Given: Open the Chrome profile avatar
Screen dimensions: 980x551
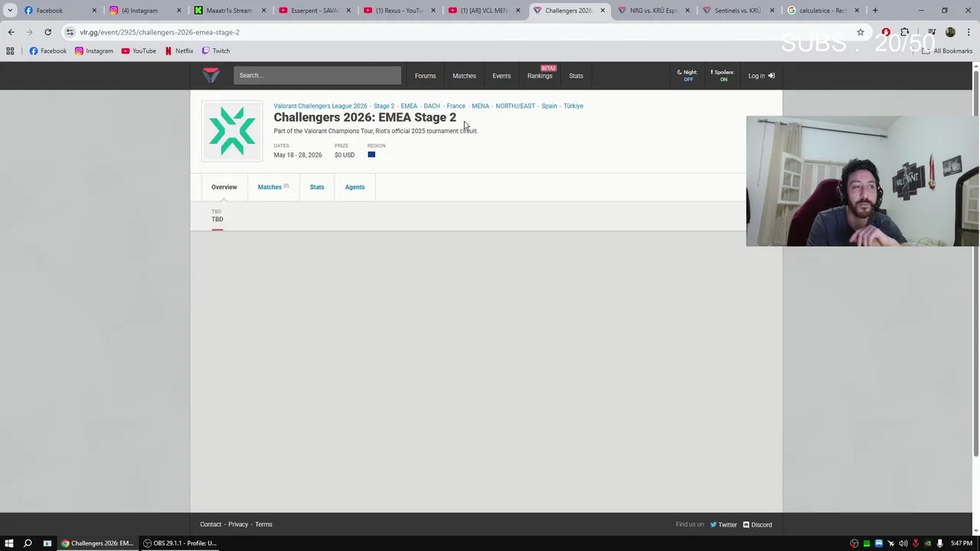Looking at the screenshot, I should point(950,32).
